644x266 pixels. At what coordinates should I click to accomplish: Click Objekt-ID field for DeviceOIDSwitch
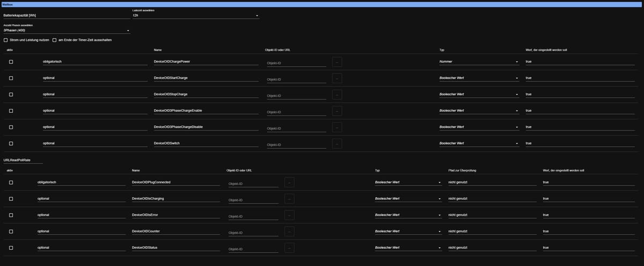[x=296, y=145]
